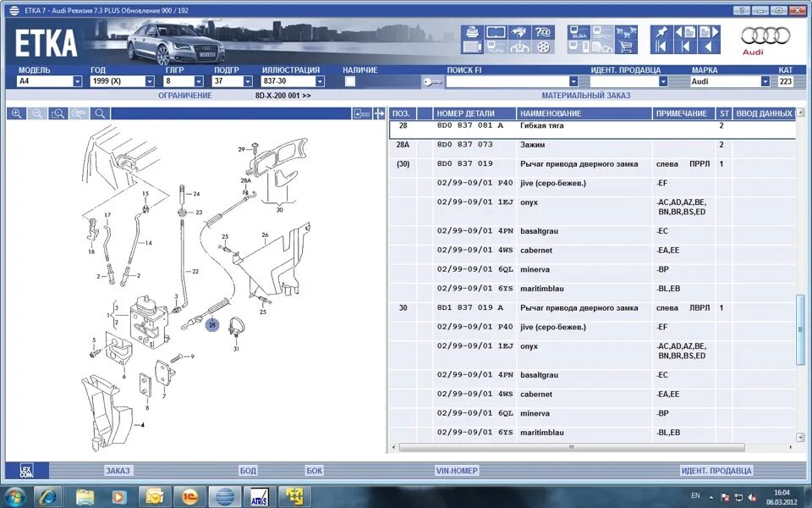Jump to first page double-bar arrow

tap(661, 47)
